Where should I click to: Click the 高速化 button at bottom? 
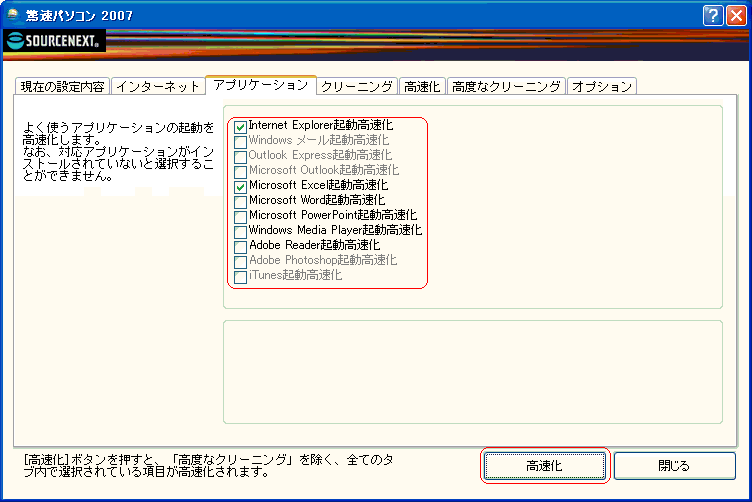pyautogui.click(x=544, y=466)
